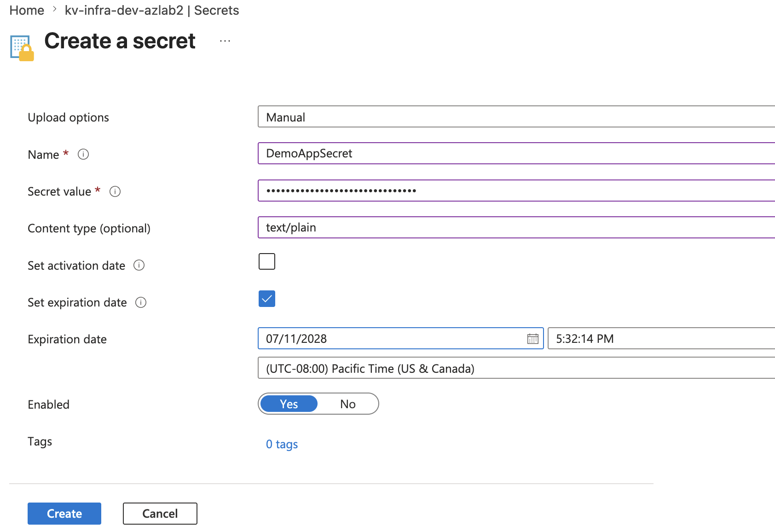Image resolution: width=775 pixels, height=532 pixels.
Task: Open the expiration date calendar picker
Action: [532, 339]
